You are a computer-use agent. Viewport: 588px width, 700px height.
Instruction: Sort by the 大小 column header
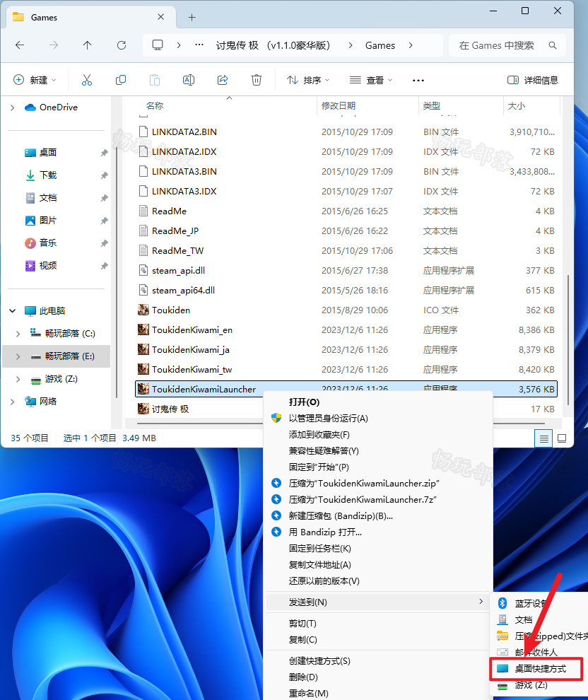[517, 106]
